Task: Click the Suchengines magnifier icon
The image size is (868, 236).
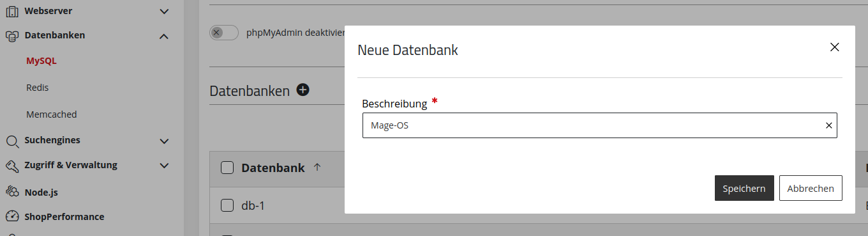Action: pos(11,141)
